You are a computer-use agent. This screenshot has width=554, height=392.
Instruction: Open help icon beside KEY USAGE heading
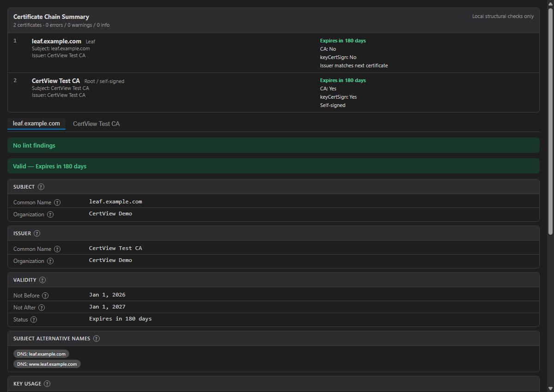(47, 384)
